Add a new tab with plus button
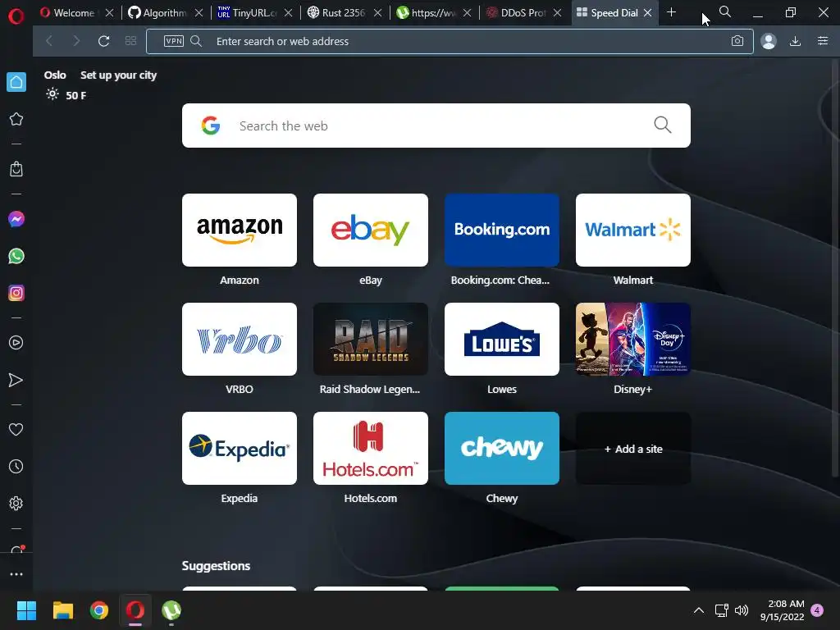 671,11
